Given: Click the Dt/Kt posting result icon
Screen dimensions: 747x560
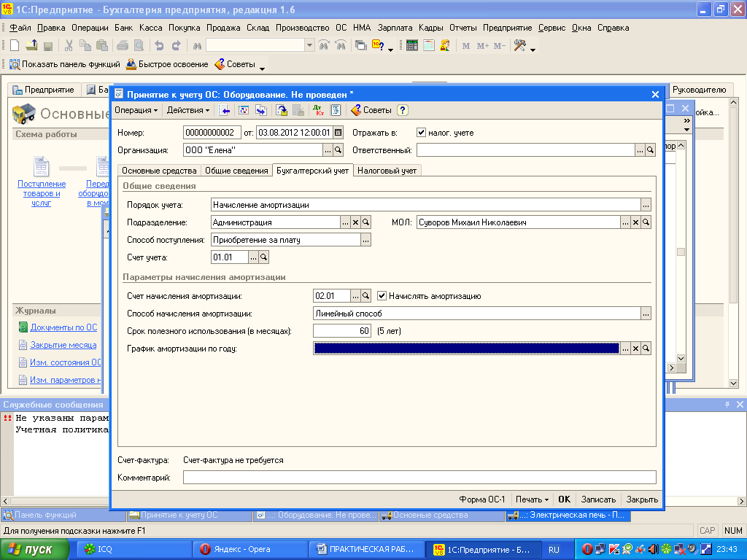Looking at the screenshot, I should pyautogui.click(x=318, y=111).
